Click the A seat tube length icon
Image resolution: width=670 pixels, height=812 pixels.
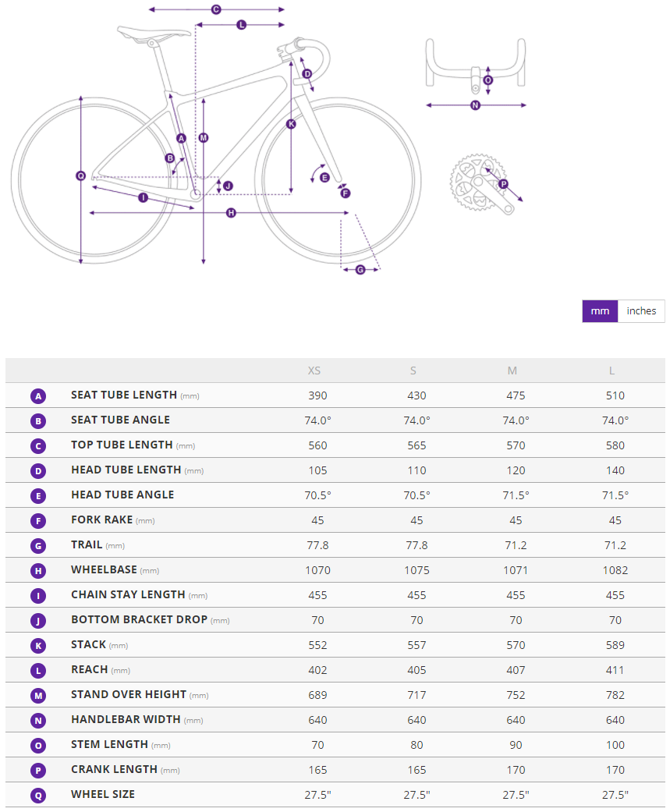pyautogui.click(x=38, y=395)
